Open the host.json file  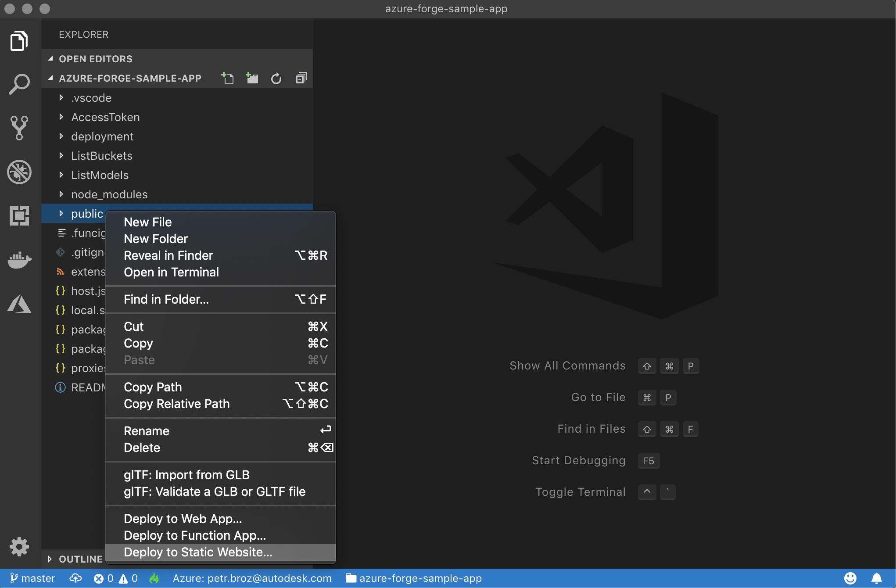[74, 291]
